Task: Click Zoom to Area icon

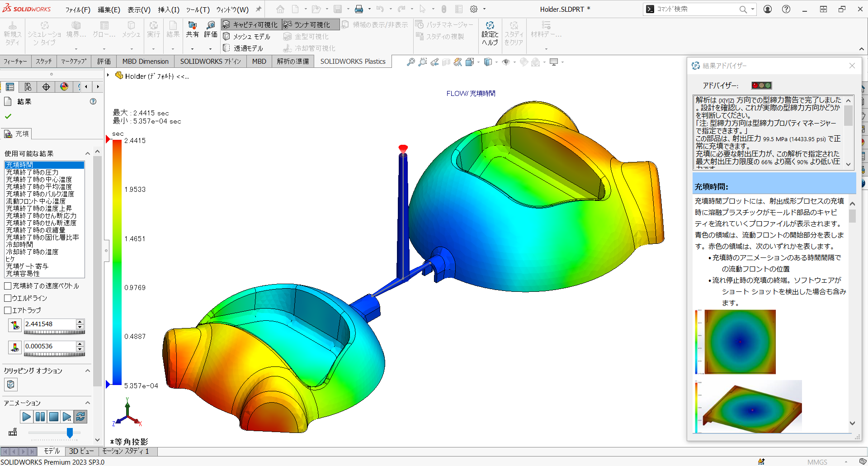Action: (x=422, y=62)
